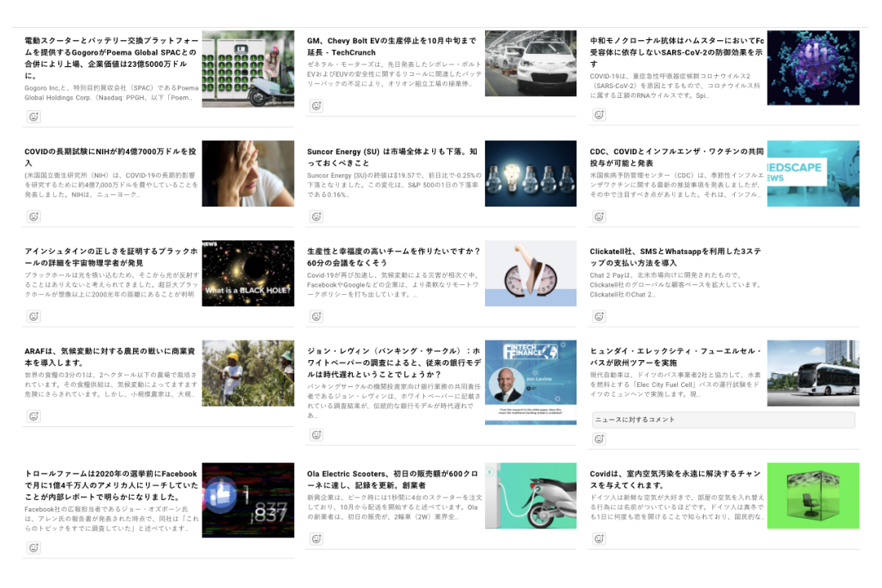
Task: Click reaction emoji under the Gogoro article
Action: 33,117
